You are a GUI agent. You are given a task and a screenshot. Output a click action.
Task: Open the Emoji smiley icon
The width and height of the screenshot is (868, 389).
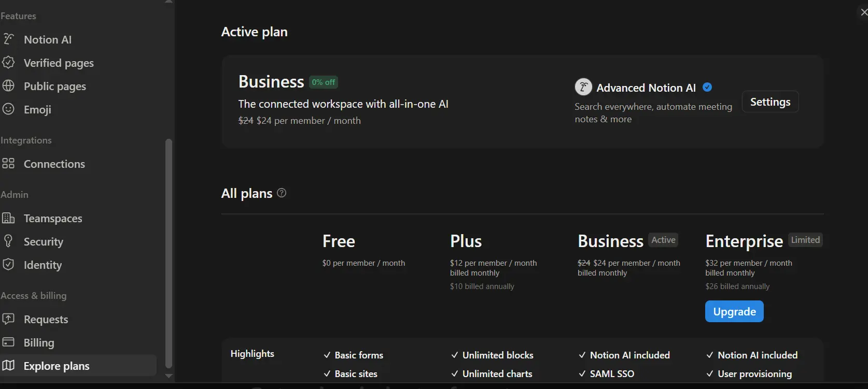point(8,109)
